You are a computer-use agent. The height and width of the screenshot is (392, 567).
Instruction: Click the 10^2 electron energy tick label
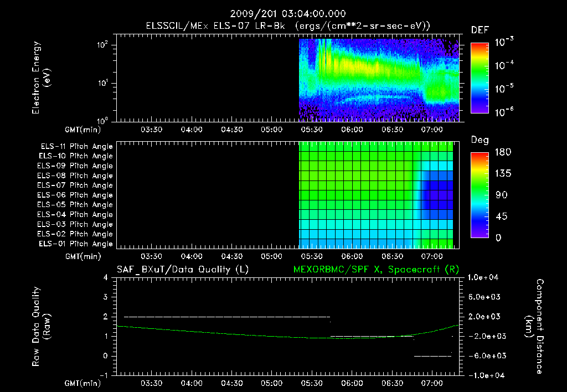(102, 45)
